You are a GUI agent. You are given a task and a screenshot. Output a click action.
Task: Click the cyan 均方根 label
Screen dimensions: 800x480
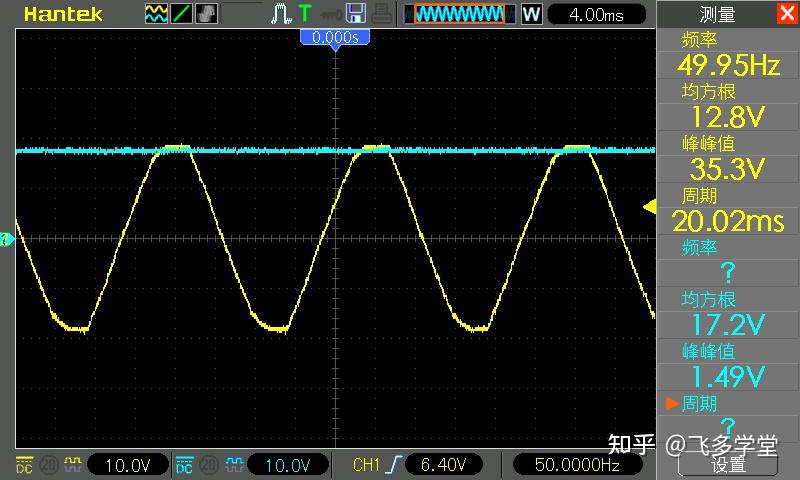pos(709,299)
